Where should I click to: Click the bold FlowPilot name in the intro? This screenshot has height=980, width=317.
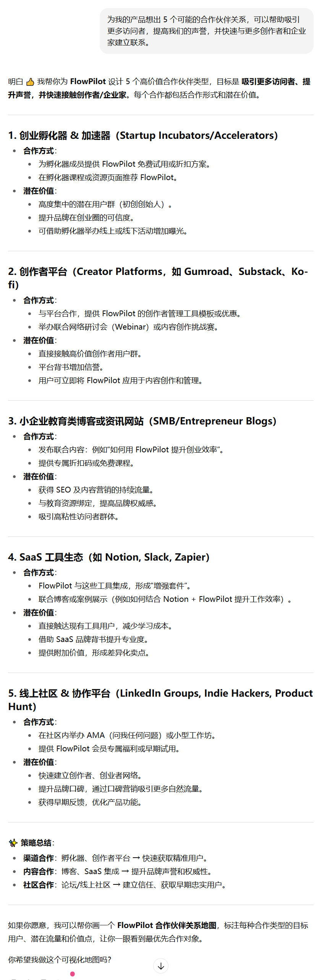click(x=88, y=81)
